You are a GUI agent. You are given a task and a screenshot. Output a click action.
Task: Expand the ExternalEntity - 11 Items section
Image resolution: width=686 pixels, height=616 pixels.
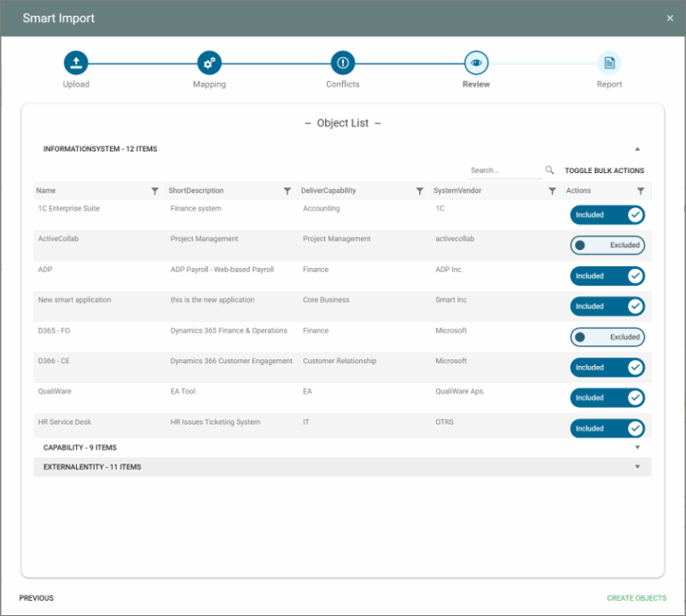[637, 467]
